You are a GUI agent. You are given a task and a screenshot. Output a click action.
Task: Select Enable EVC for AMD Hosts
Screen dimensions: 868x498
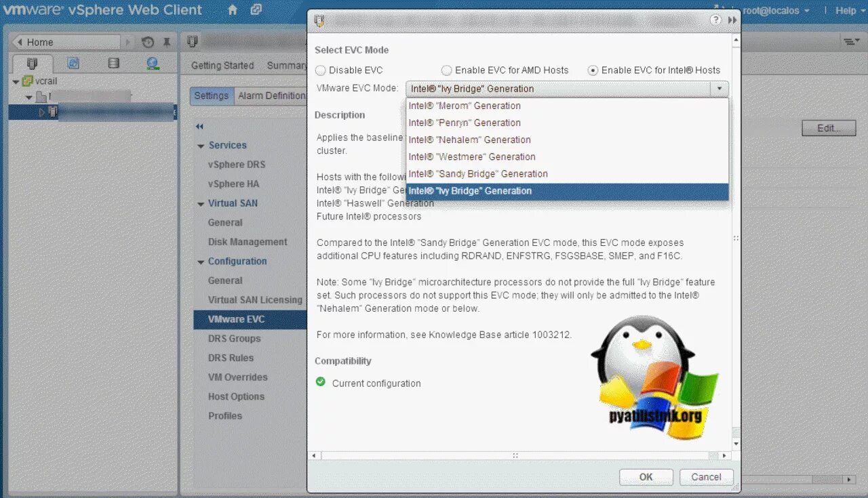pyautogui.click(x=446, y=70)
